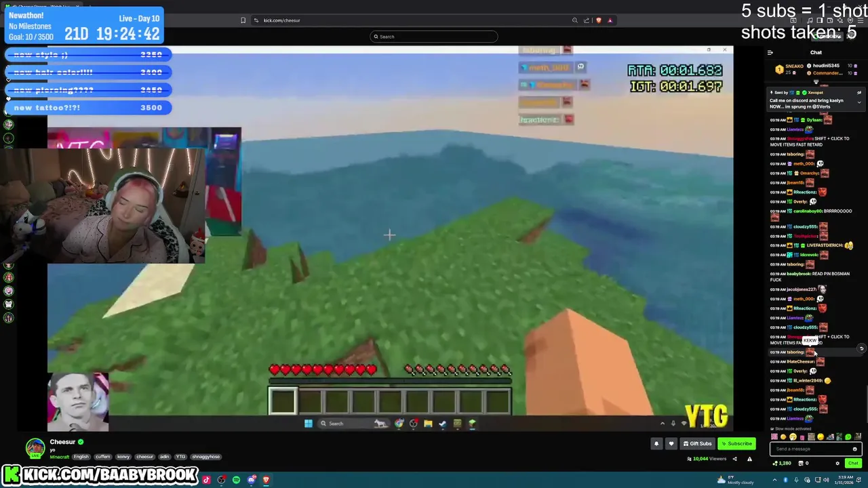
Task: Click the Subscribe button
Action: [x=737, y=444]
